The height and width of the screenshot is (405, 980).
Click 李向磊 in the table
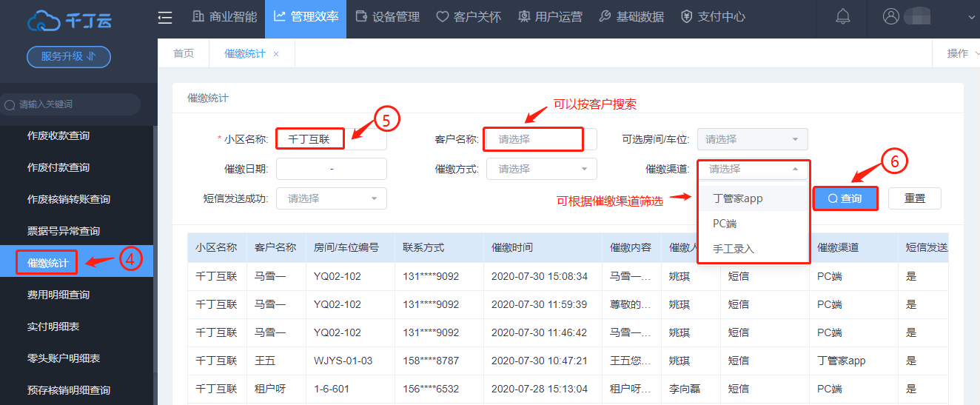(x=685, y=389)
